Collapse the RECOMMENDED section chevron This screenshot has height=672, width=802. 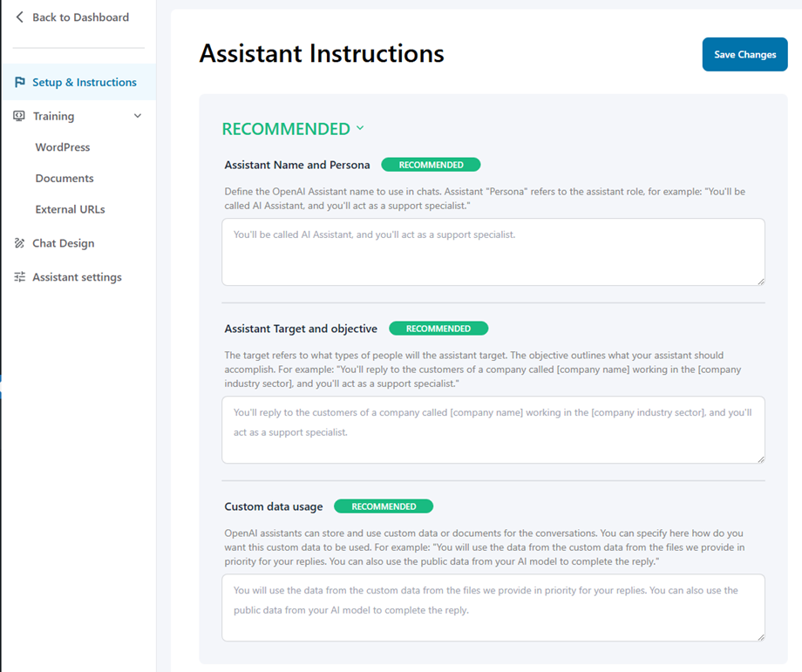[x=360, y=128]
